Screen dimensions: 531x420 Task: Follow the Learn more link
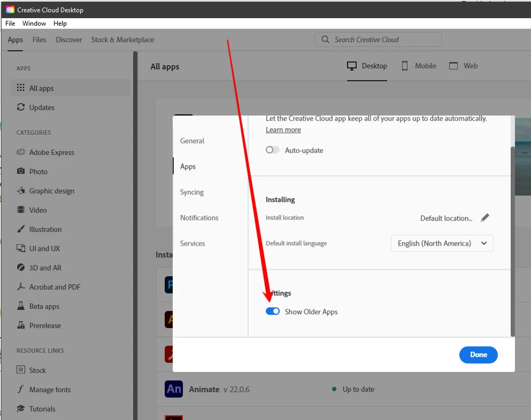tap(283, 130)
